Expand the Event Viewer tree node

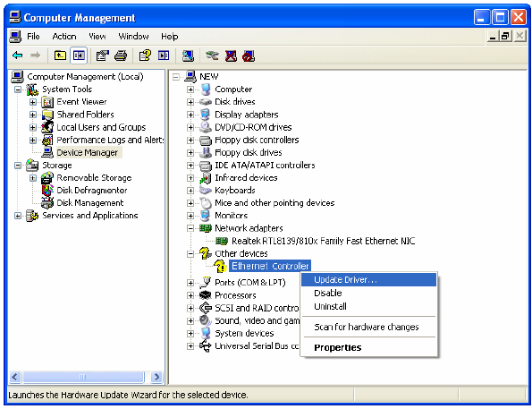coord(32,102)
